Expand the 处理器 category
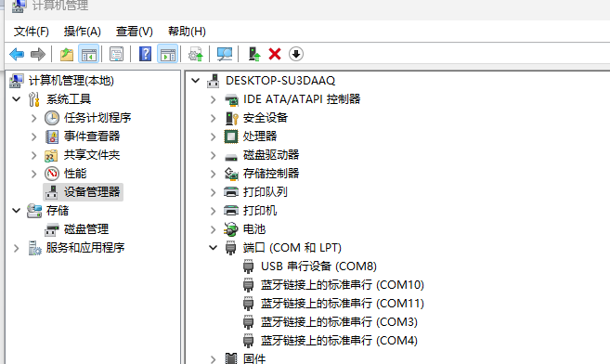Screen dimensions: 610x364 click(x=214, y=136)
